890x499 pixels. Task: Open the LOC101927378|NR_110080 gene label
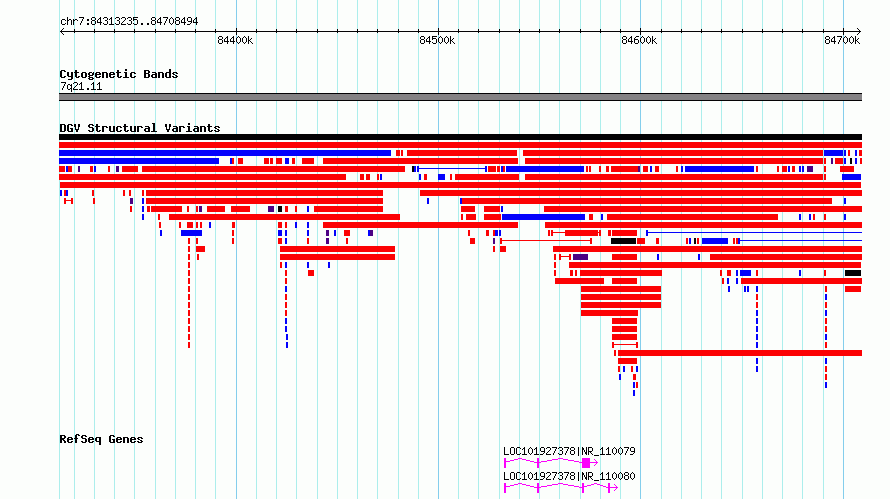pyautogui.click(x=569, y=476)
